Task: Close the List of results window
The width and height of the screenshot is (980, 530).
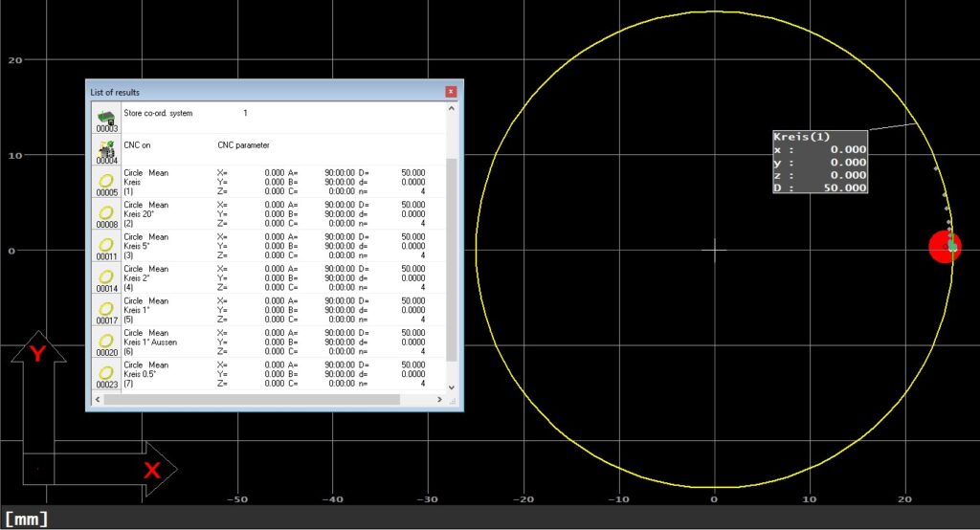Action: click(451, 92)
